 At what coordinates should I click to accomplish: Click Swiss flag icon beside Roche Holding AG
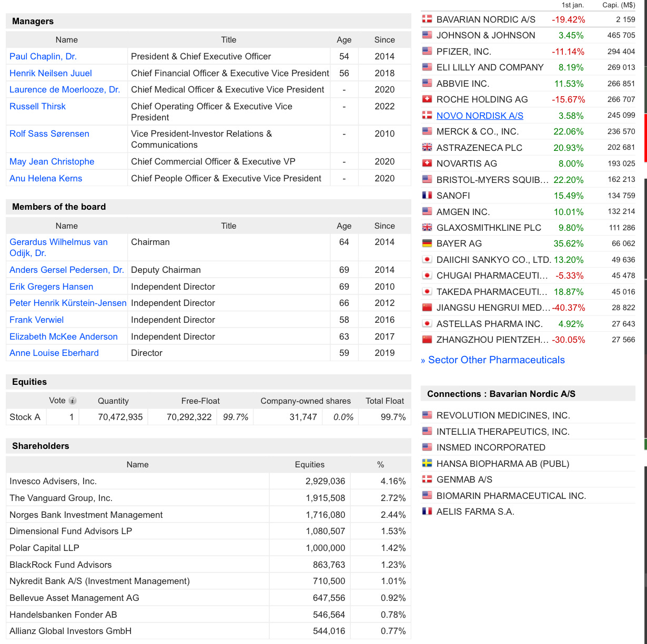(427, 99)
